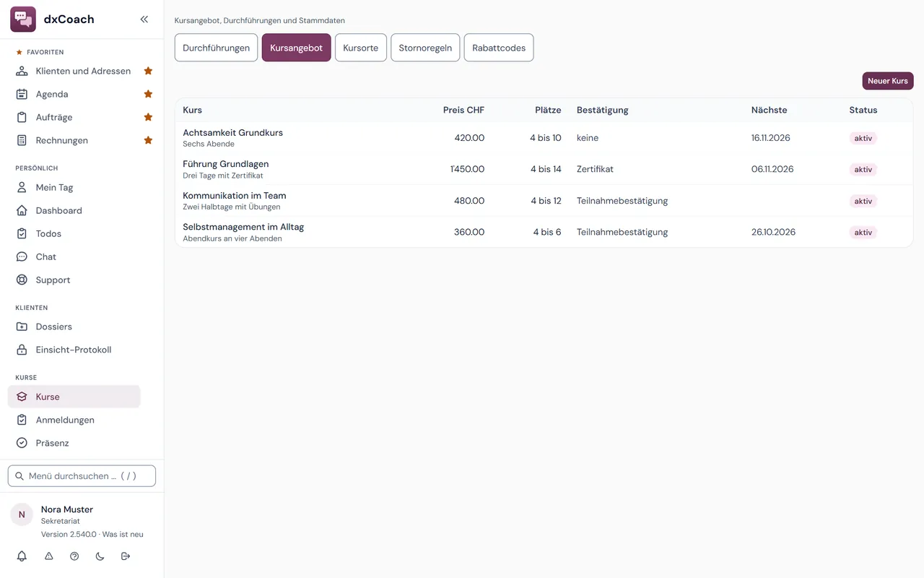Image resolution: width=924 pixels, height=578 pixels.
Task: Click the Mein Tag person icon
Action: pyautogui.click(x=22, y=187)
